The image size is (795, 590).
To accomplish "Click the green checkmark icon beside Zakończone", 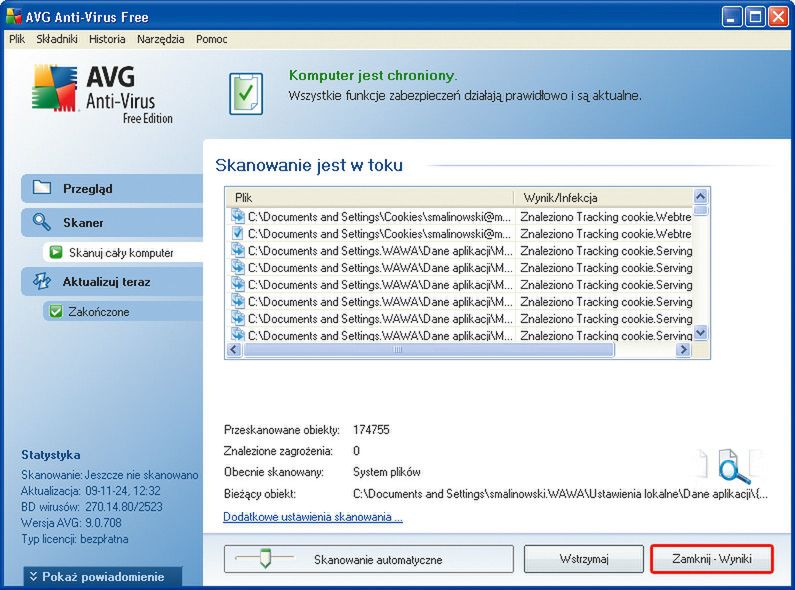I will [x=56, y=311].
